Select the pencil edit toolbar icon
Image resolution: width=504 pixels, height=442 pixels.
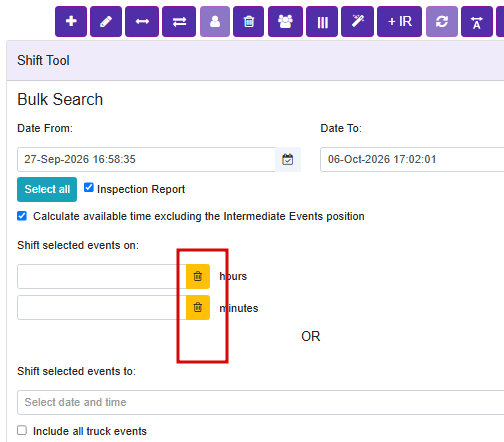pos(106,22)
